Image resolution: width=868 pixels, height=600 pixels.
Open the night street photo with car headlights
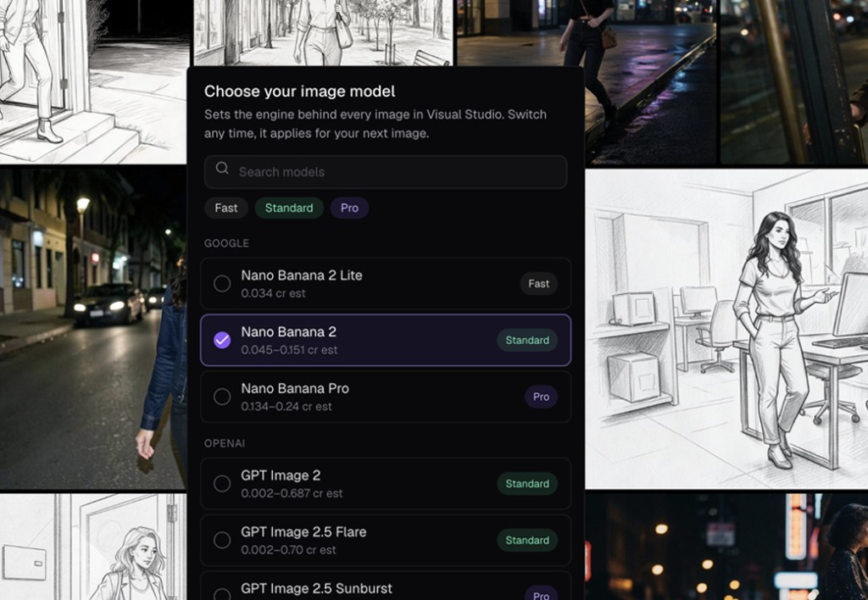click(93, 329)
